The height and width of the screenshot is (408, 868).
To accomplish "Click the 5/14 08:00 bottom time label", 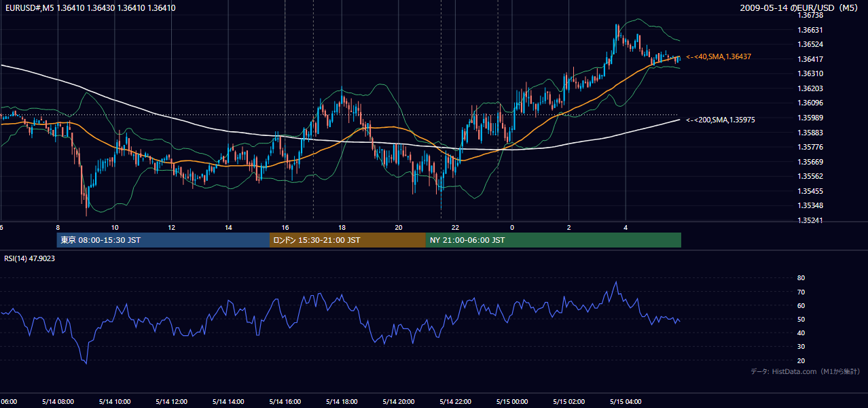I will coord(58,402).
